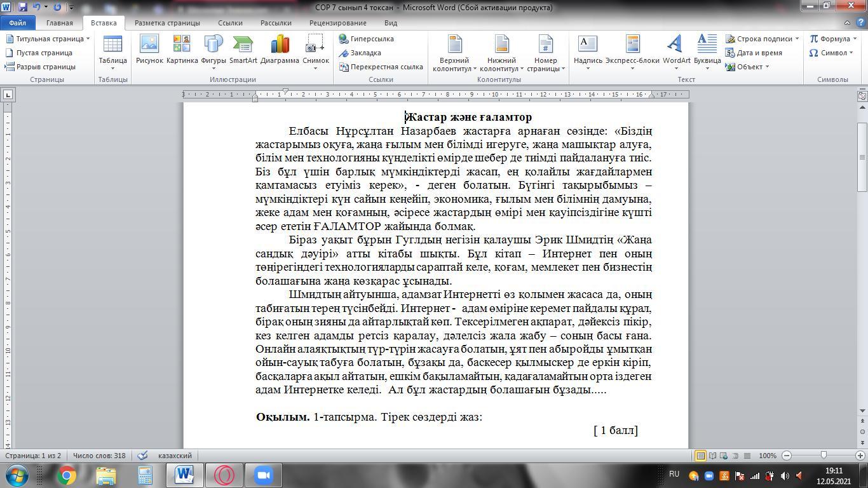
Task: Click the казахский language indicator
Action: tap(175, 456)
